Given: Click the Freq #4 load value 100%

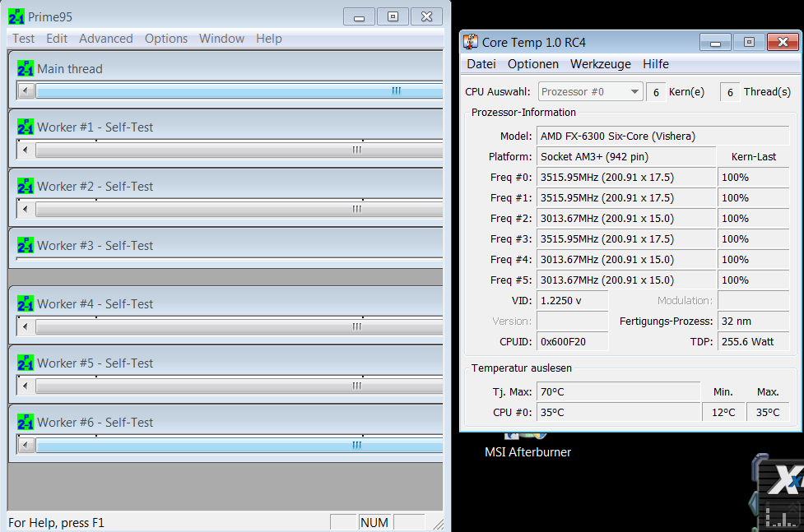Looking at the screenshot, I should 753,259.
